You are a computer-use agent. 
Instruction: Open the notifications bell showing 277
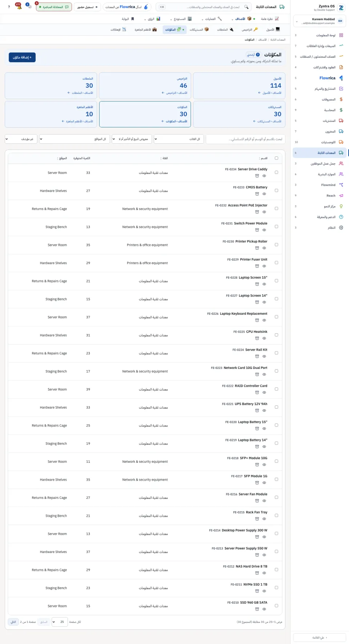pyautogui.click(x=19, y=7)
